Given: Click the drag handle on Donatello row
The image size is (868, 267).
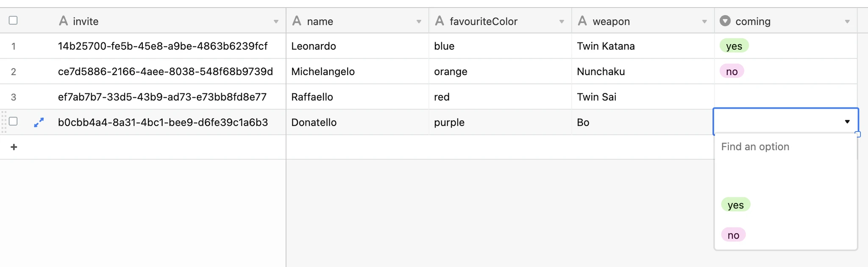Looking at the screenshot, I should 4,122.
